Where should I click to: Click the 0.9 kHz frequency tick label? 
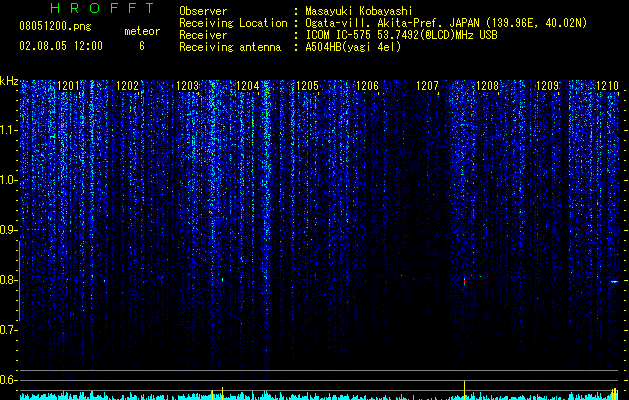pyautogui.click(x=8, y=230)
